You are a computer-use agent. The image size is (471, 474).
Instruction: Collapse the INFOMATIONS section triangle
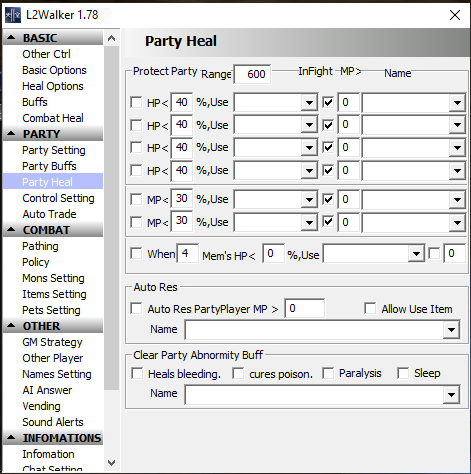tap(11, 437)
